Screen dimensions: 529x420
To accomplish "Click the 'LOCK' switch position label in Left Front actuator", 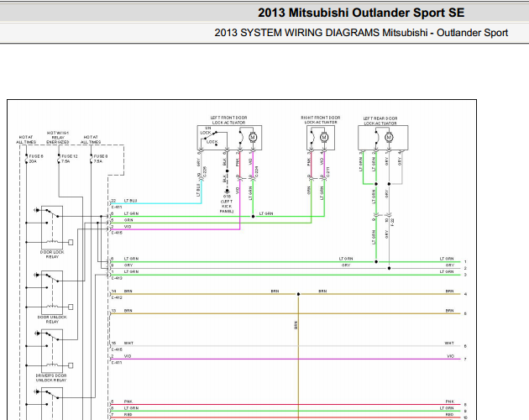I will 212,142.
